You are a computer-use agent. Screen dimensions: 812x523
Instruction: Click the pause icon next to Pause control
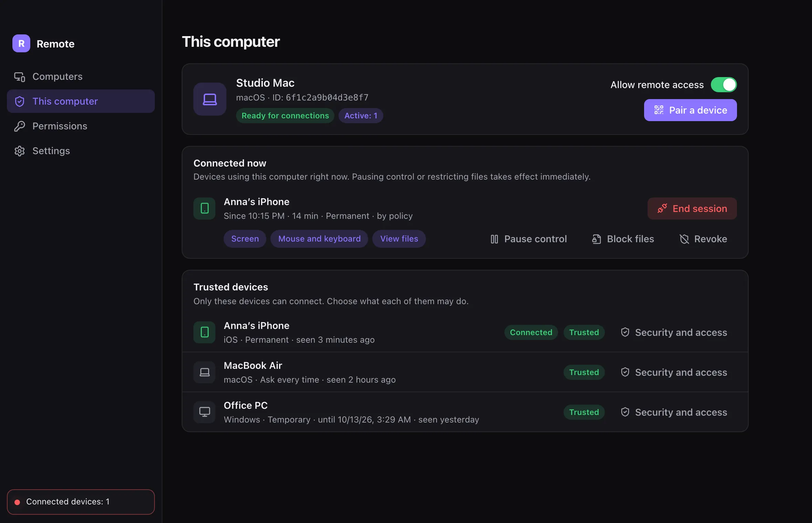(x=494, y=239)
